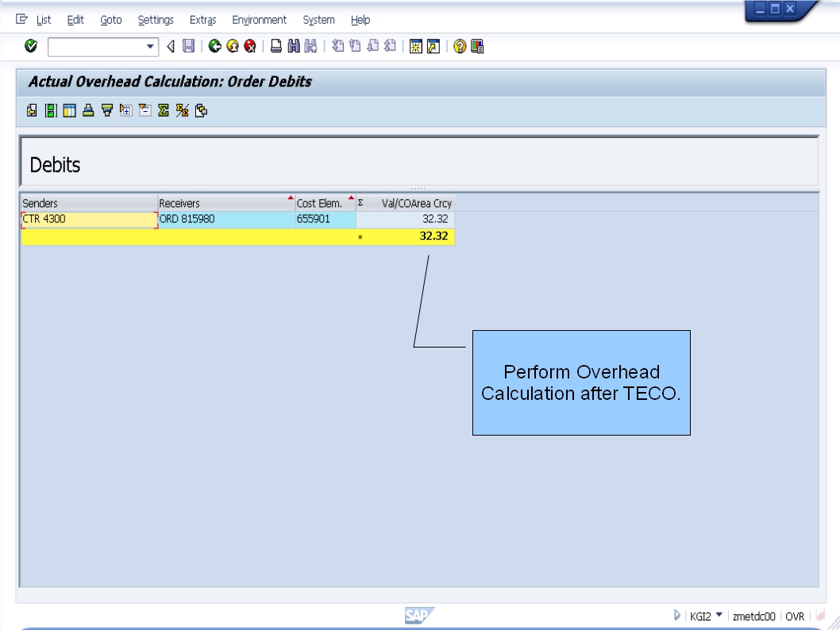The width and height of the screenshot is (840, 630).
Task: Click the zmetdc00 server status entry
Action: (x=753, y=617)
